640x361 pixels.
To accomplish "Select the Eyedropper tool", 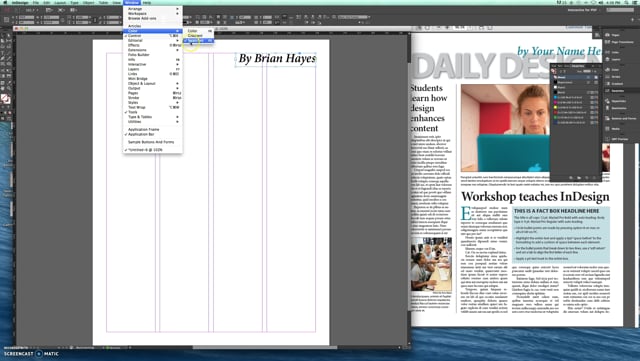I will coord(9,82).
